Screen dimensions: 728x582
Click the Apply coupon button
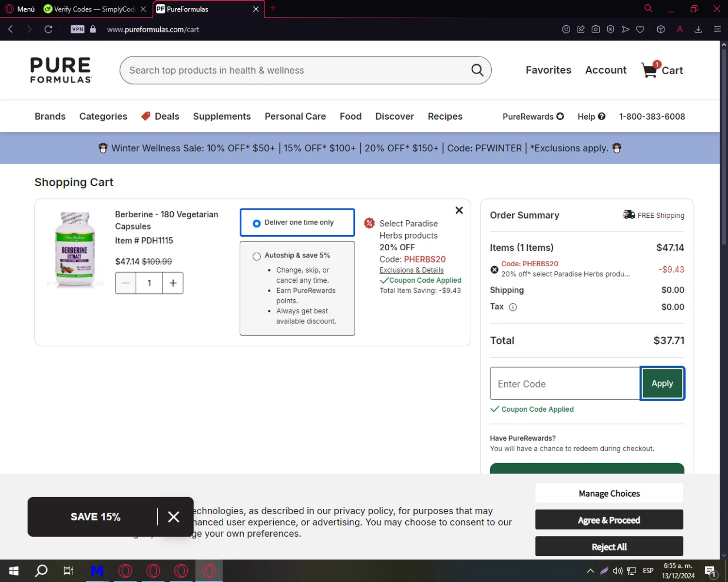(662, 383)
